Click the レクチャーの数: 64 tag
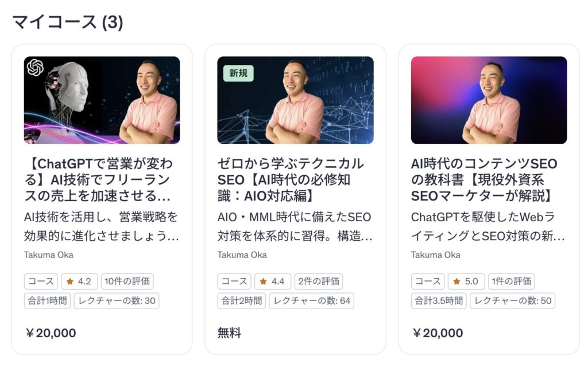This screenshot has width=588, height=366. pyautogui.click(x=311, y=300)
